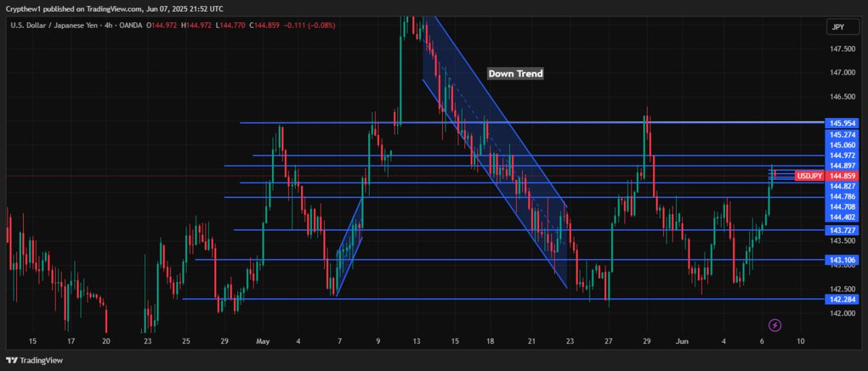Click the high value H144.972
Viewport: 868px width, 371px height.
[197, 25]
